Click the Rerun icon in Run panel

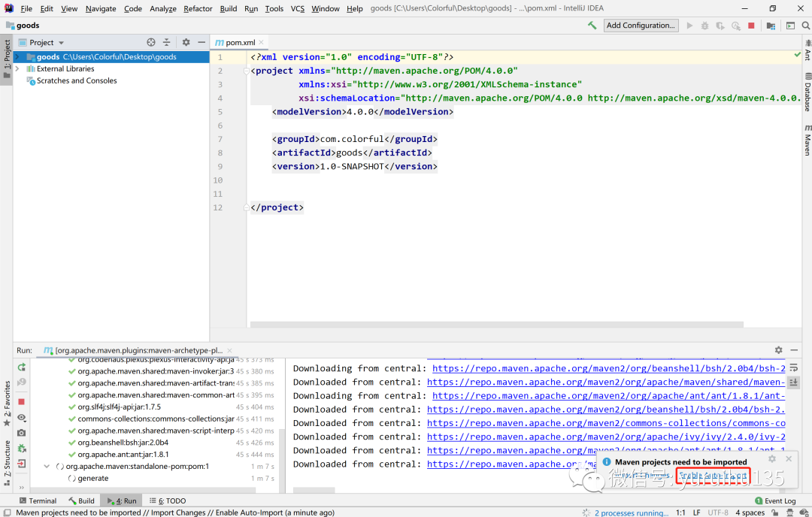pos(21,367)
